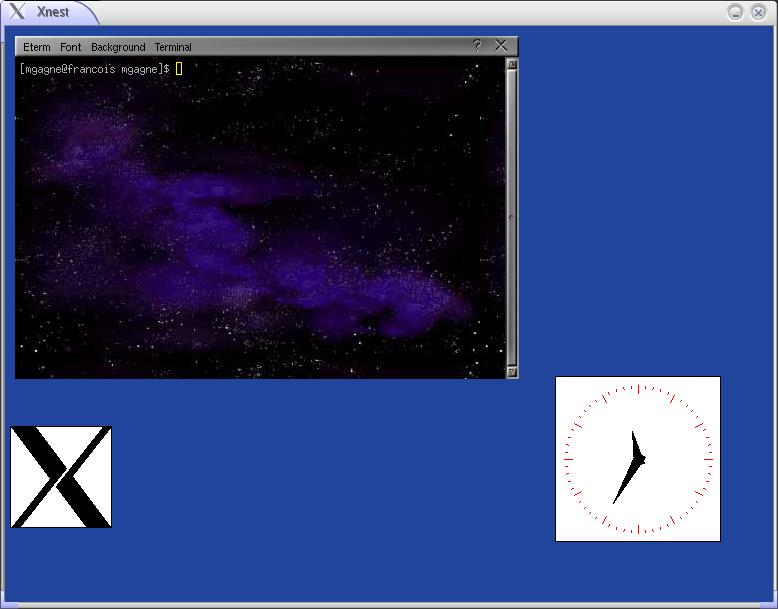
Task: Click the empty Eterm menu bar area
Action: (x=330, y=47)
